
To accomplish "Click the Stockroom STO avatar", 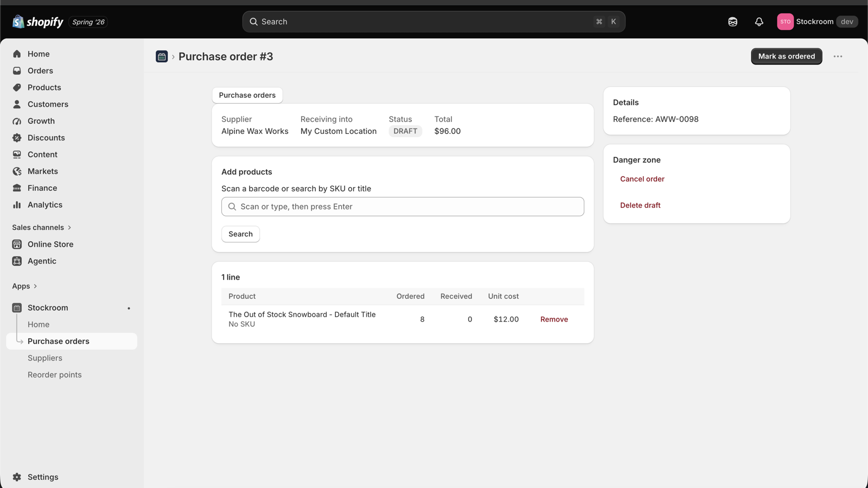I will (785, 22).
